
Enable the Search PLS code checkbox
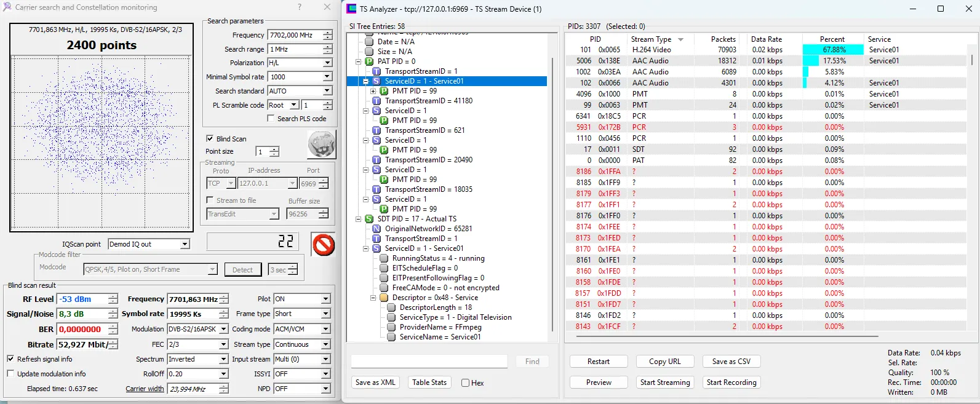271,119
